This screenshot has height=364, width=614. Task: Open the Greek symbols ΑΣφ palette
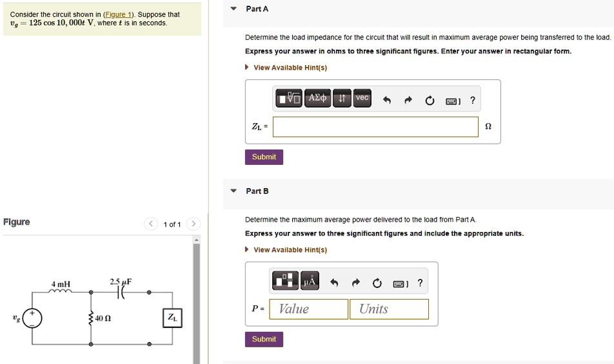pyautogui.click(x=317, y=98)
